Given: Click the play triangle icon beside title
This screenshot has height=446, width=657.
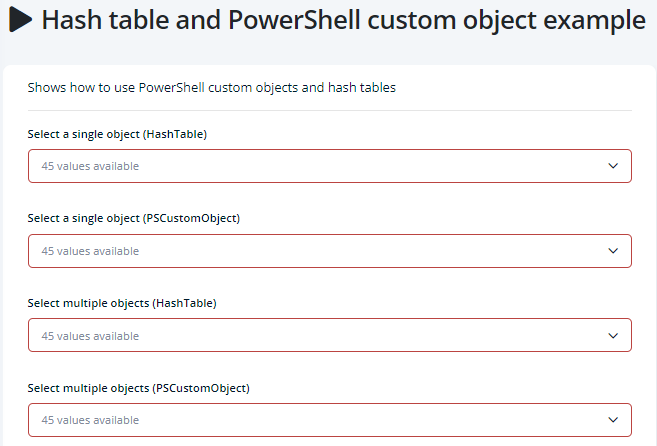Looking at the screenshot, I should click(x=20, y=19).
